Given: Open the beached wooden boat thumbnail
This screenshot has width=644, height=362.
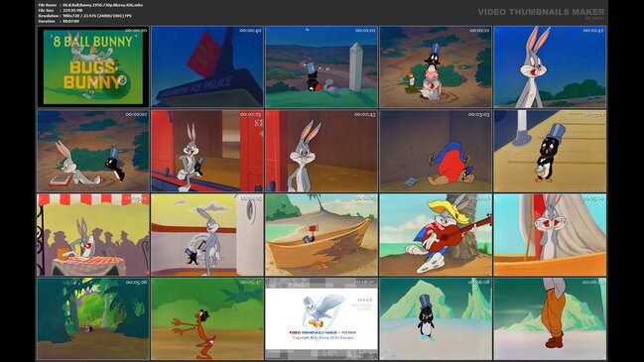Looking at the screenshot, I should point(322,235).
